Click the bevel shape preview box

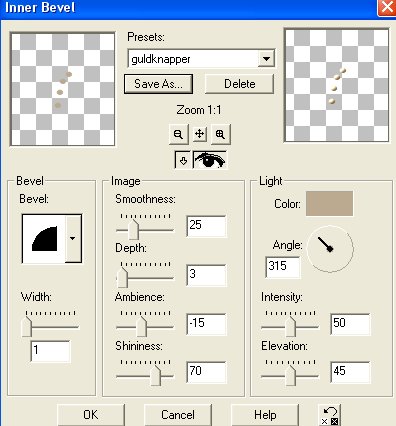point(44,239)
